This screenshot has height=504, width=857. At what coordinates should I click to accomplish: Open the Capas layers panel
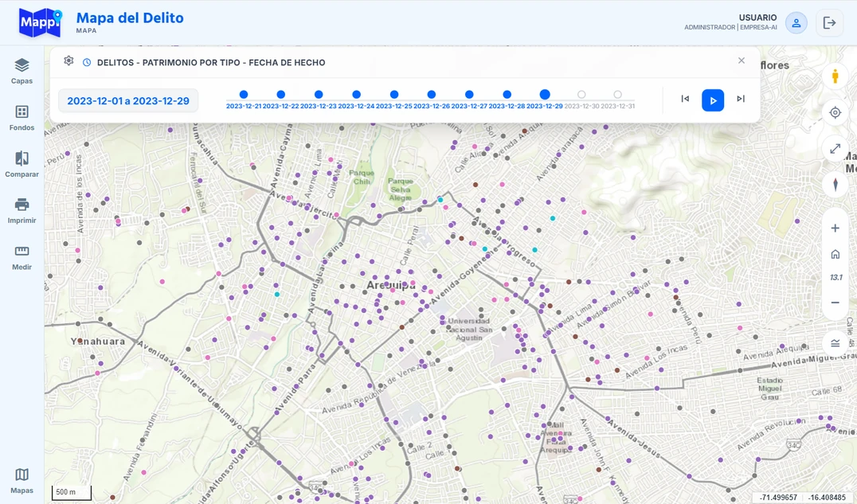pyautogui.click(x=22, y=71)
